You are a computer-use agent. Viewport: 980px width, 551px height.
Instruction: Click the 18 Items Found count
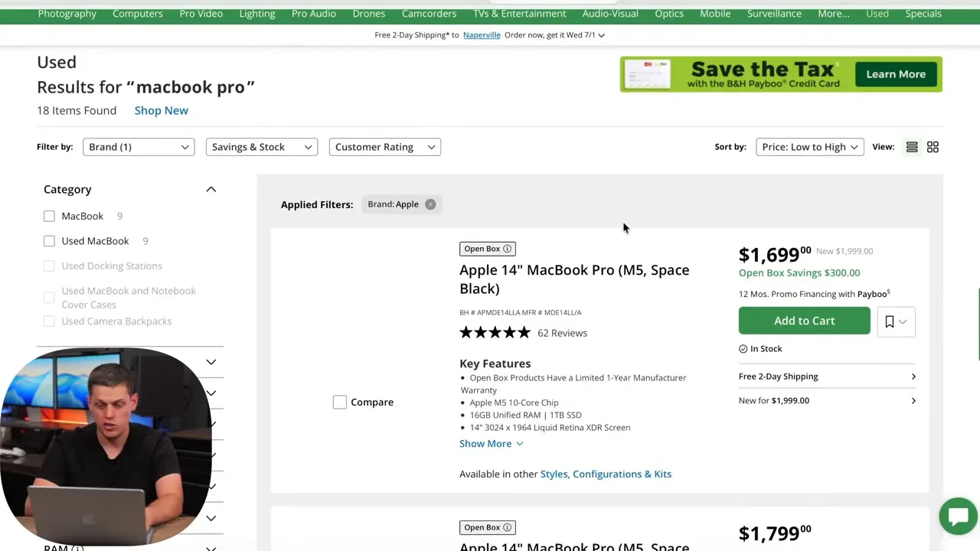coord(77,110)
